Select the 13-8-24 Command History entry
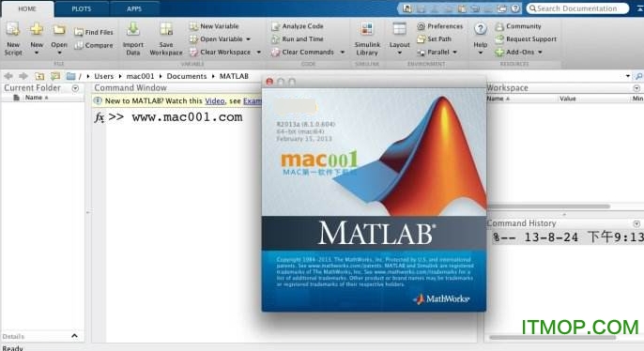The height and width of the screenshot is (351, 644). click(x=568, y=237)
